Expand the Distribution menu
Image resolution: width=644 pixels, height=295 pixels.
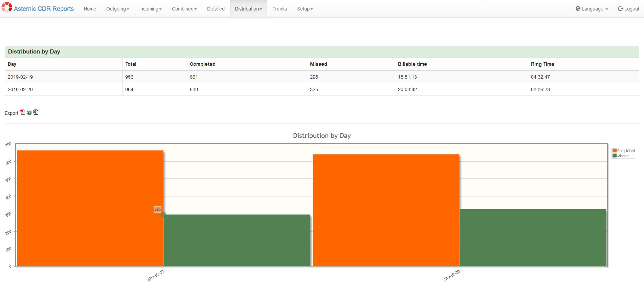pos(248,9)
